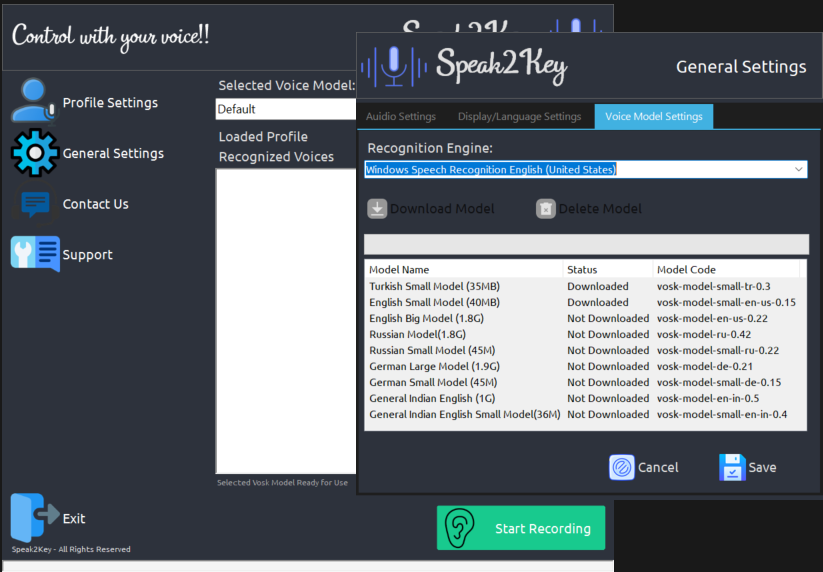Click the Windows Speech Recognition engine field
This screenshot has width=823, height=572.
586,170
